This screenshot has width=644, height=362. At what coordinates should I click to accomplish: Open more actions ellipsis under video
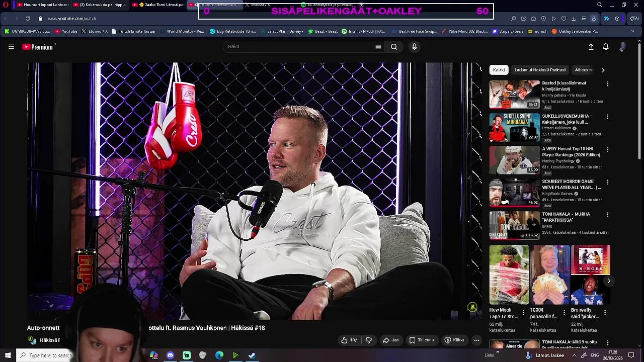476,340
